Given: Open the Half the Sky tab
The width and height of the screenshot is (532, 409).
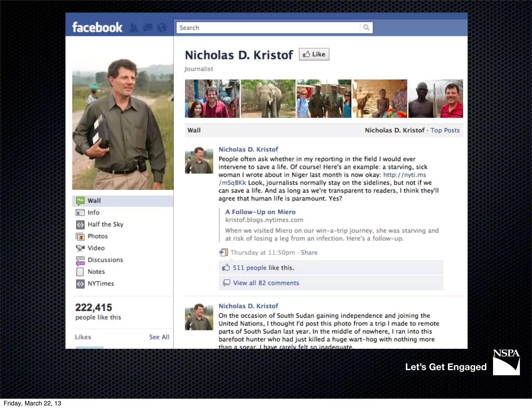Looking at the screenshot, I should (x=105, y=224).
